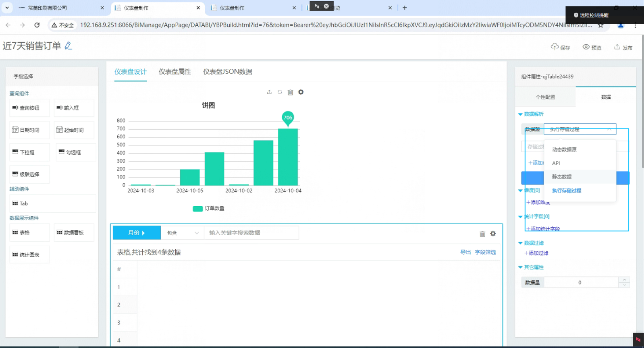The width and height of the screenshot is (644, 348).
Task: Select the 下拉框 component
Action: click(x=30, y=152)
